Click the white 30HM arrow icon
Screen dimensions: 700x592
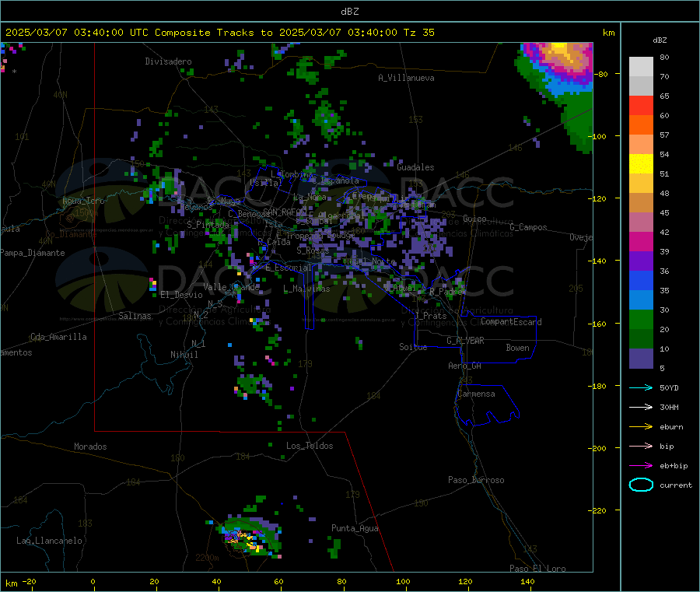(x=641, y=407)
